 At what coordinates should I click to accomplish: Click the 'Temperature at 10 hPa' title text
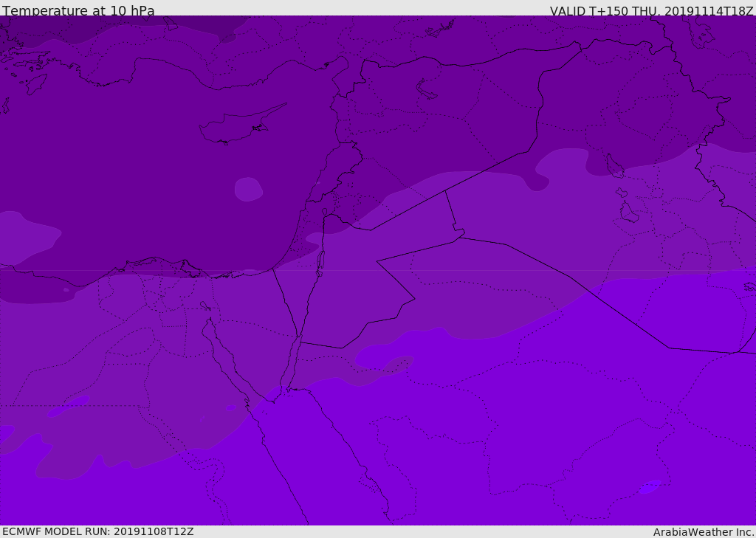[78, 10]
